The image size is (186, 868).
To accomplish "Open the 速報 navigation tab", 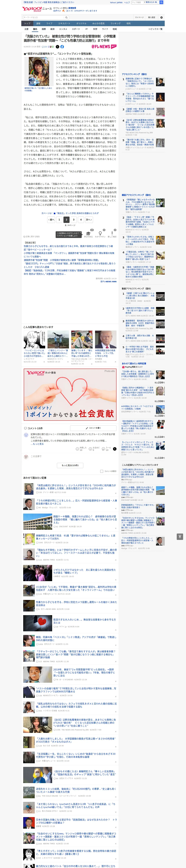I will (x=38, y=24).
